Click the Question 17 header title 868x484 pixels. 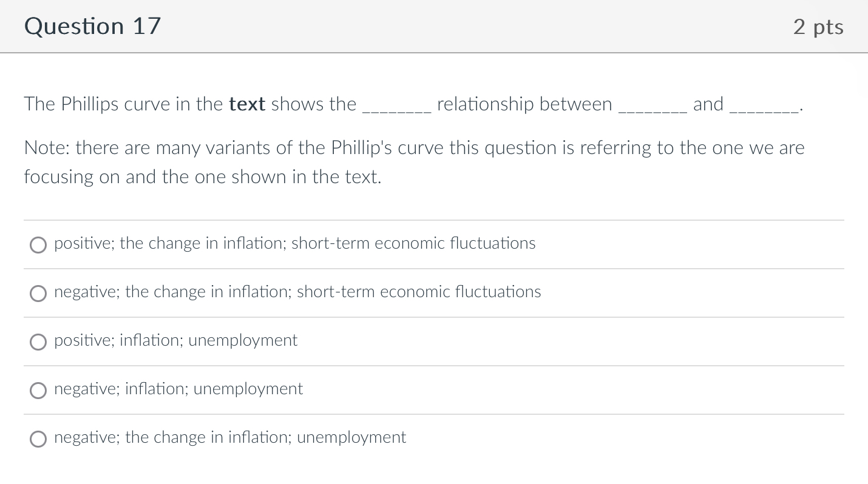click(92, 25)
